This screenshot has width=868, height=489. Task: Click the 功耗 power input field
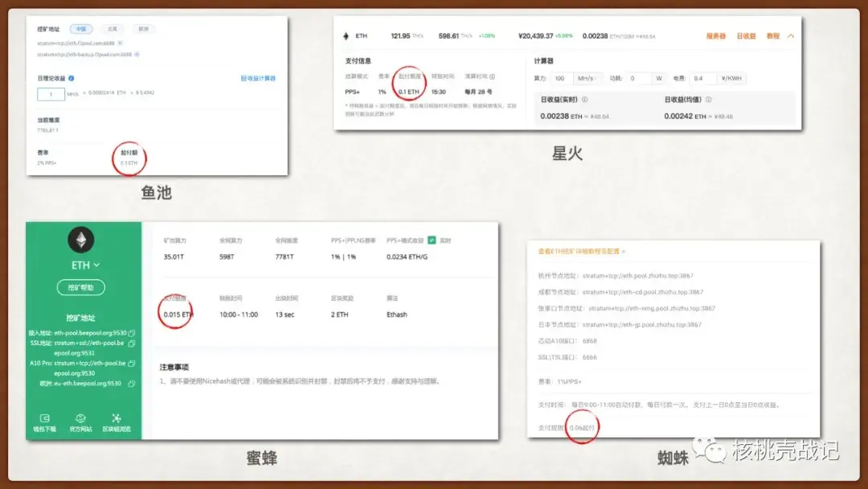click(x=639, y=78)
